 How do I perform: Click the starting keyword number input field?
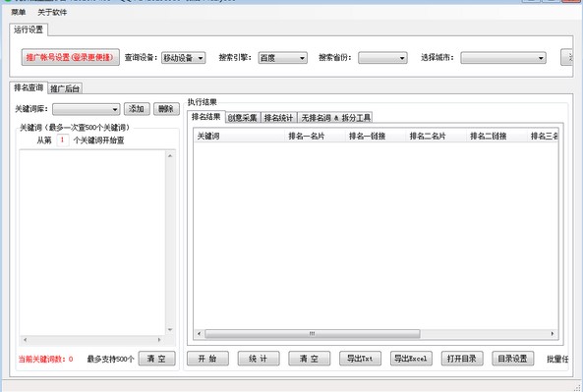(x=63, y=140)
